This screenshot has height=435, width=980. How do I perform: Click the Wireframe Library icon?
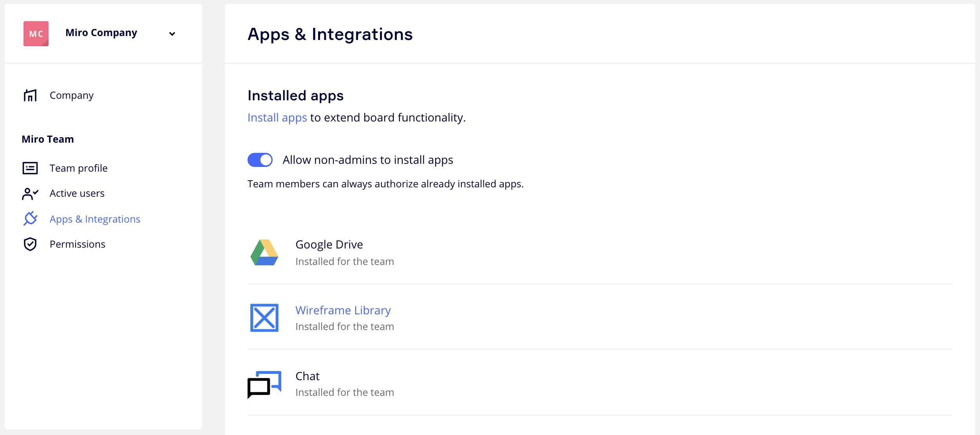pos(264,318)
